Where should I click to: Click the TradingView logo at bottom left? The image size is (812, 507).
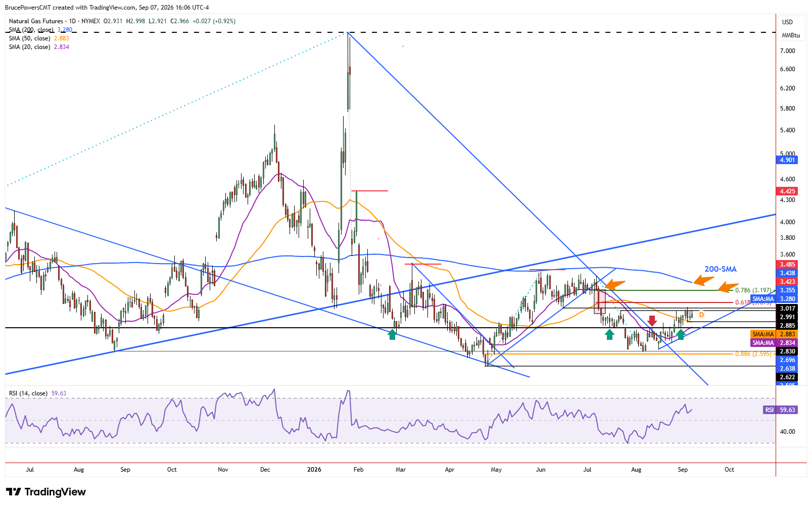tap(46, 492)
